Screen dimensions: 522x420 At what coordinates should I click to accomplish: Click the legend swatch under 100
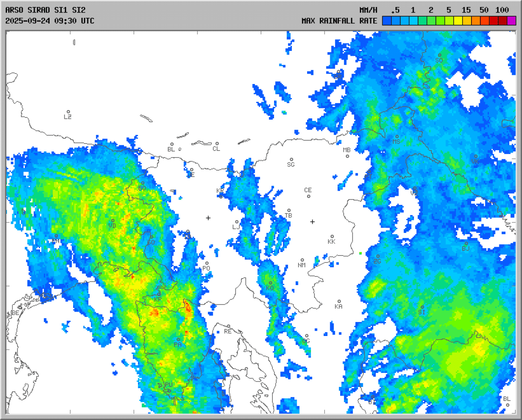coord(502,20)
